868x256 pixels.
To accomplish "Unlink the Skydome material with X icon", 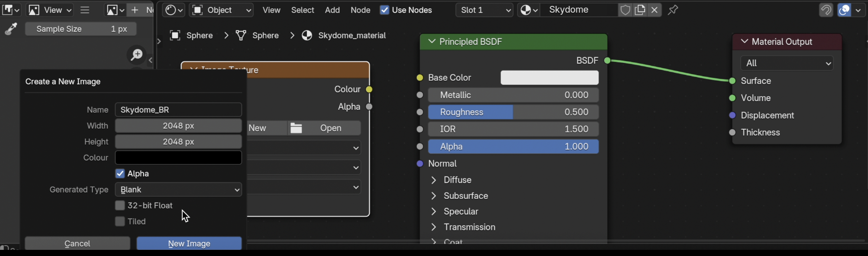I will 654,10.
